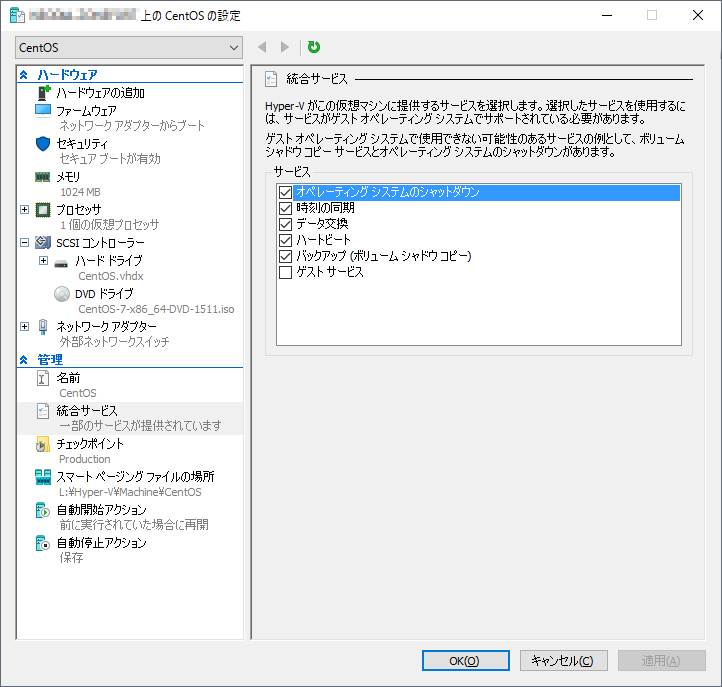Select the DVD ドライブ disc icon
Screen dimensions: 722x687
pos(62,294)
